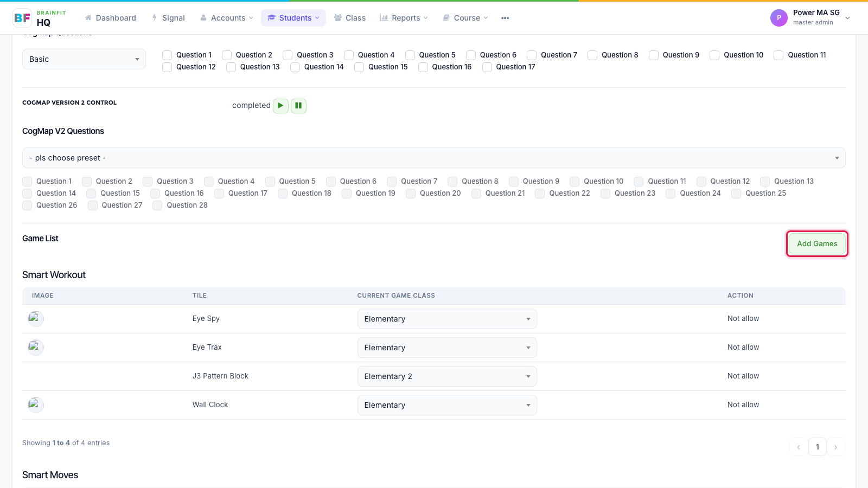Click the BrainFit HQ logo

point(40,18)
